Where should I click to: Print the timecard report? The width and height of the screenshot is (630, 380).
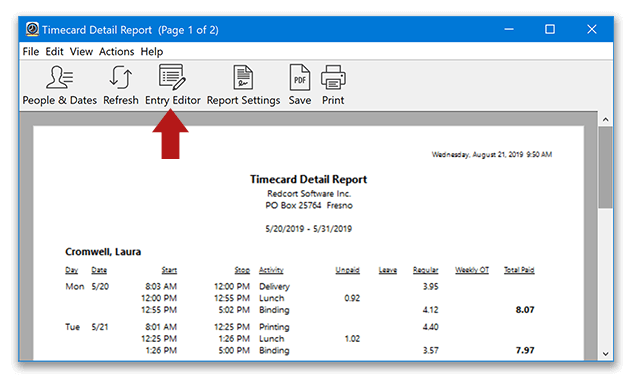point(333,86)
